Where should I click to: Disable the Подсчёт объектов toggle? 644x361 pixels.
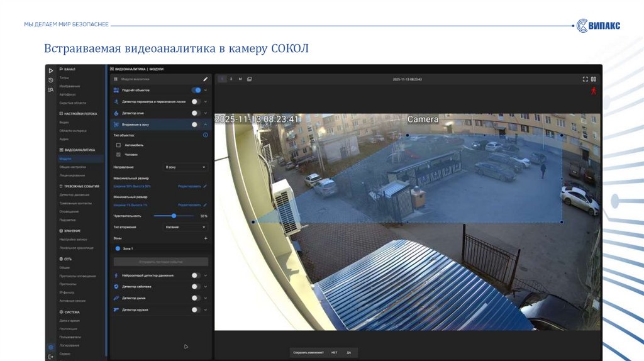tap(196, 91)
